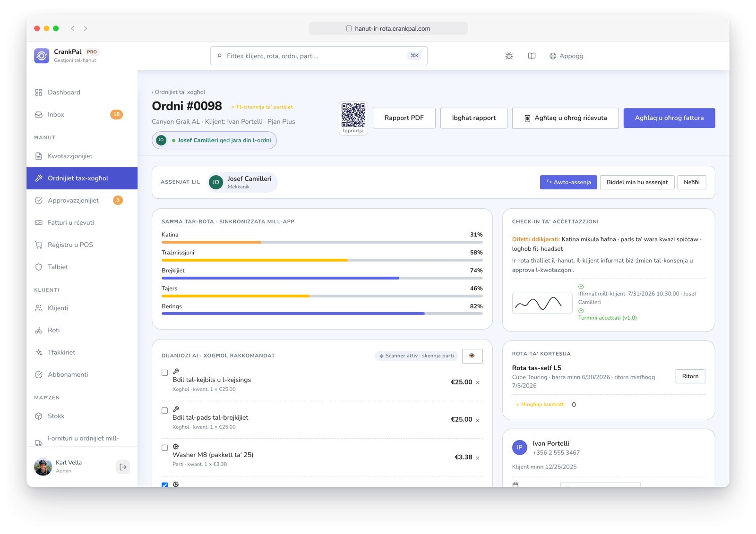Click wrench icon on Bdil tal-kejbils row
Screen dimensions: 756x534
tap(176, 372)
